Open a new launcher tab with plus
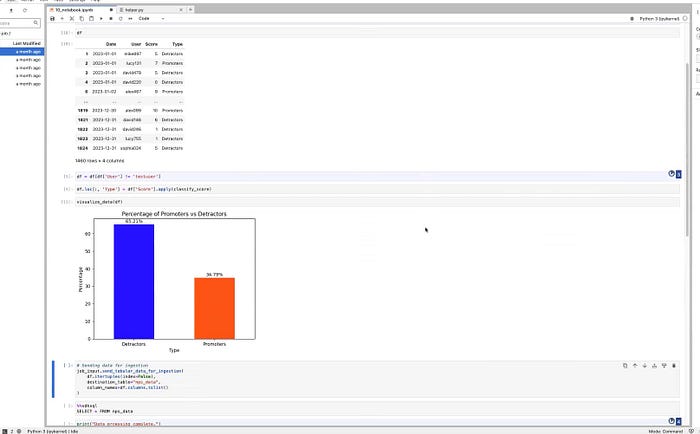Viewport: 700px width, 434px height. click(x=191, y=9)
